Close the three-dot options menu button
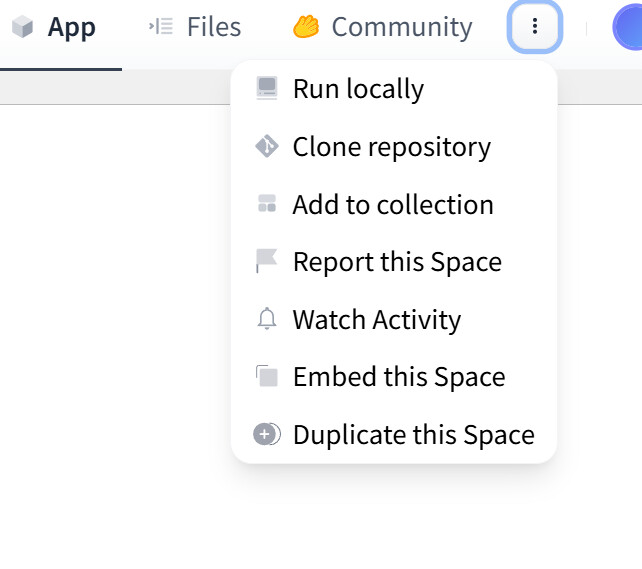642x569 pixels. (535, 27)
